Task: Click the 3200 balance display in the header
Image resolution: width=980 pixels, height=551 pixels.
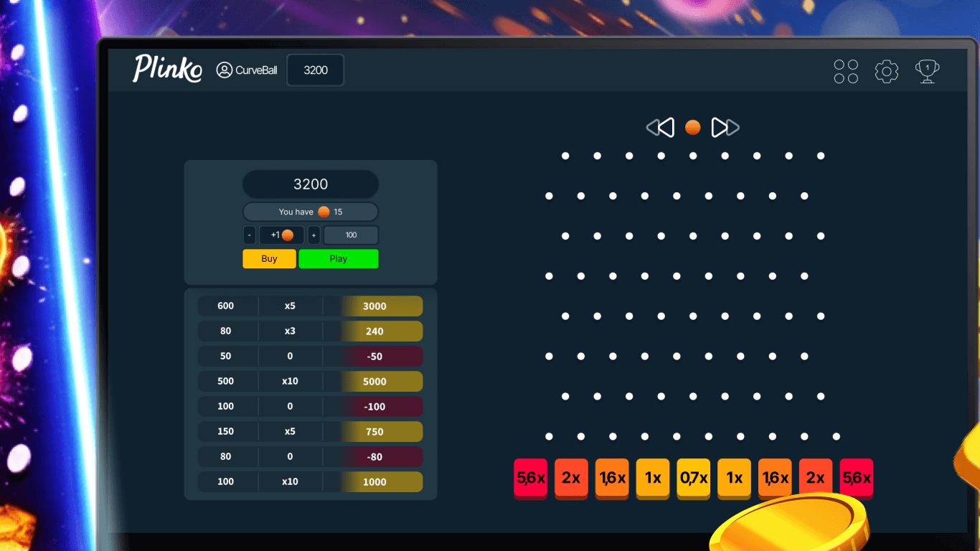Action: pyautogui.click(x=315, y=70)
